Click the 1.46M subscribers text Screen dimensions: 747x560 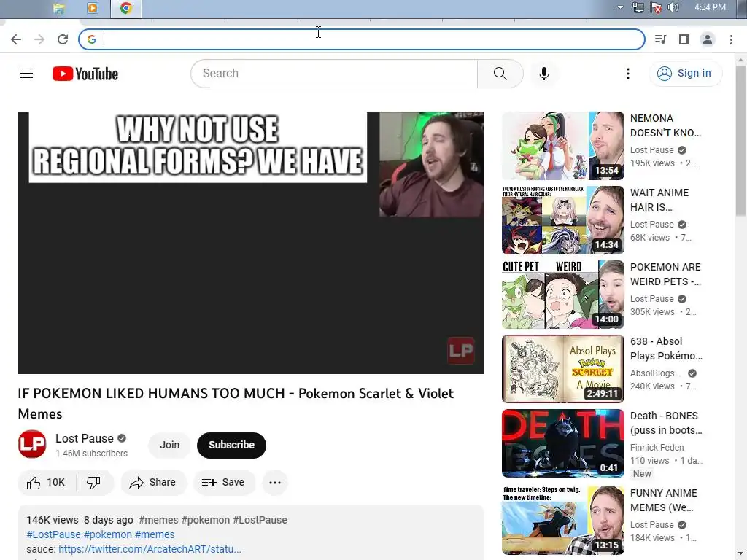point(91,454)
